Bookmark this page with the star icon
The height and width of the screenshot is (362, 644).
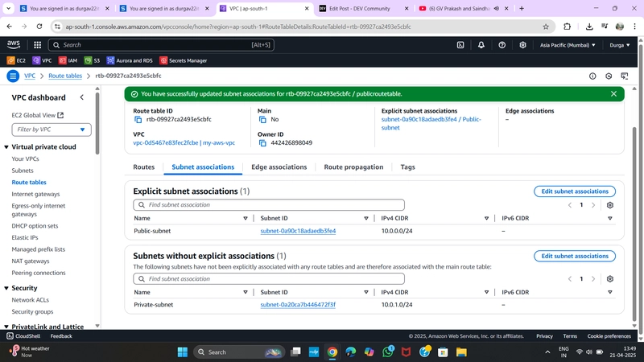(546, 27)
